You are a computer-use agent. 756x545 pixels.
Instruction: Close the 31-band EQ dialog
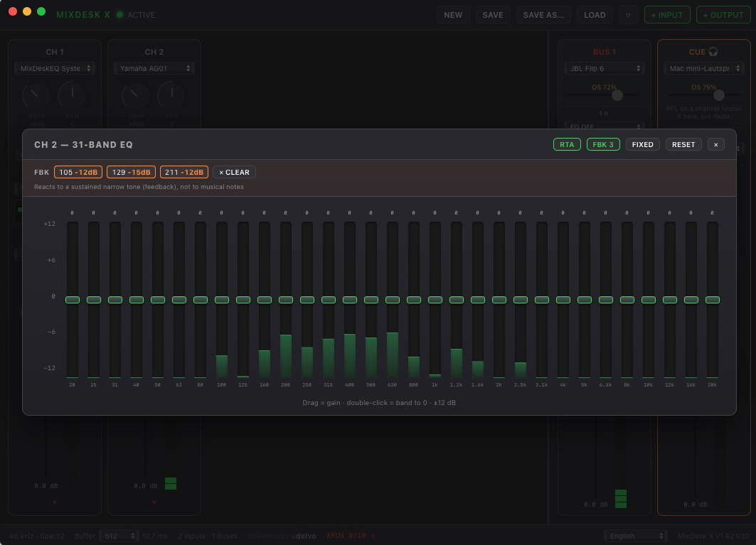[x=716, y=144]
